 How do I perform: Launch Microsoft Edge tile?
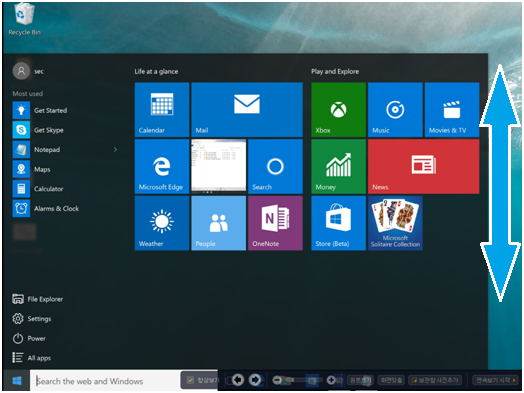[162, 166]
